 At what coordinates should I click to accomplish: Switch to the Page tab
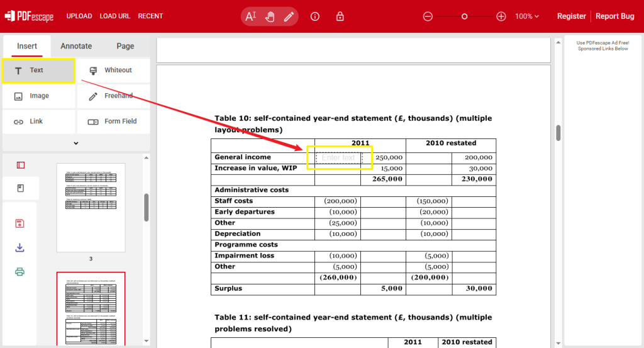(125, 46)
